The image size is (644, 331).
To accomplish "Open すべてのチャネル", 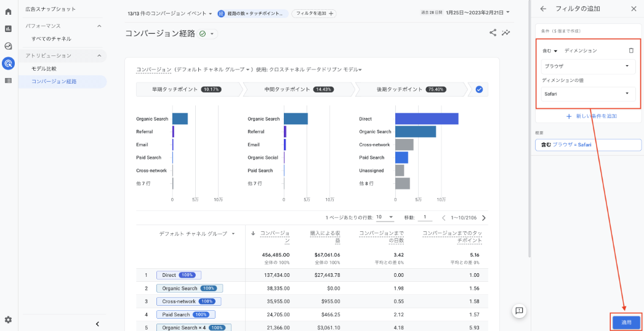I will point(51,39).
